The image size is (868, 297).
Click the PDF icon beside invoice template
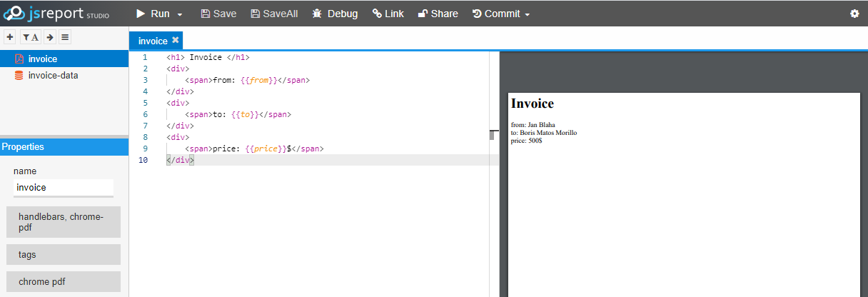19,59
